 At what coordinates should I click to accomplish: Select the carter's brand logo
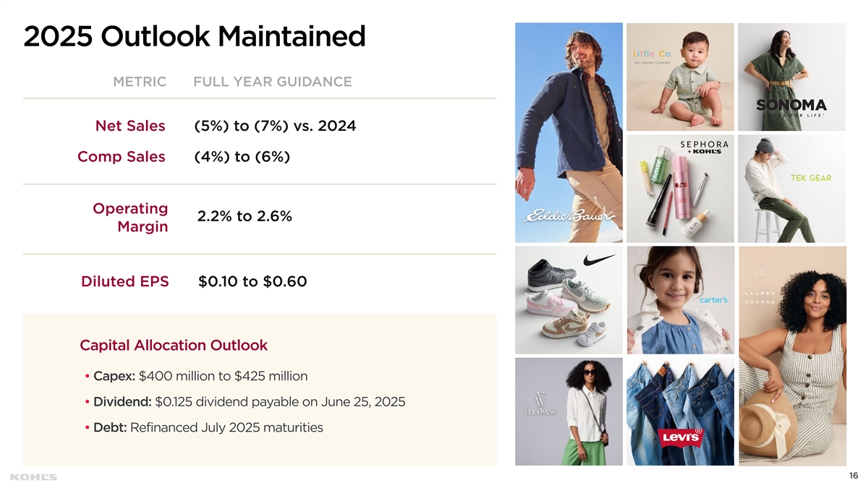pyautogui.click(x=712, y=299)
